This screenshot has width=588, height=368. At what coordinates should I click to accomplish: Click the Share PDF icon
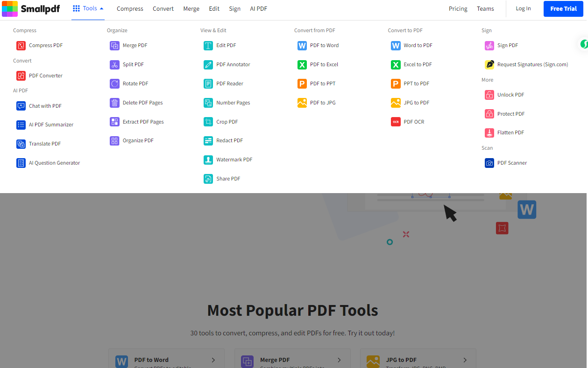(208, 179)
